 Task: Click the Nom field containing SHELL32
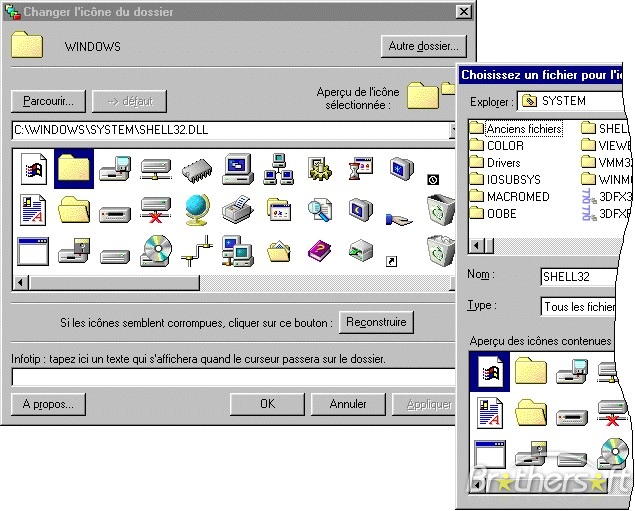[579, 277]
